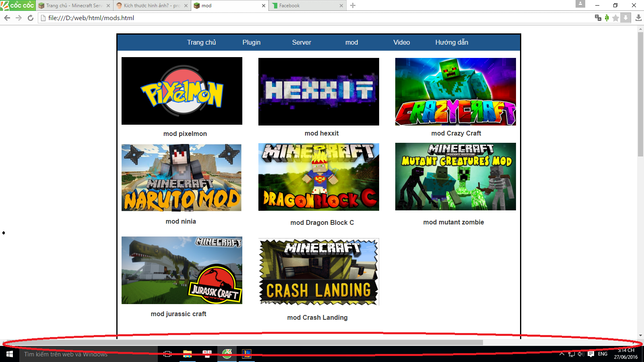Close the mod tab
644x362 pixels.
coord(264,6)
